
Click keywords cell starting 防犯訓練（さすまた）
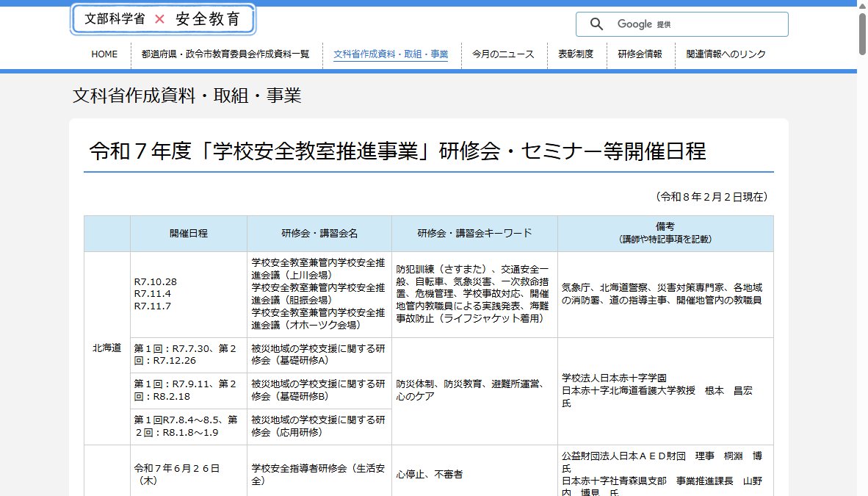tap(474, 294)
